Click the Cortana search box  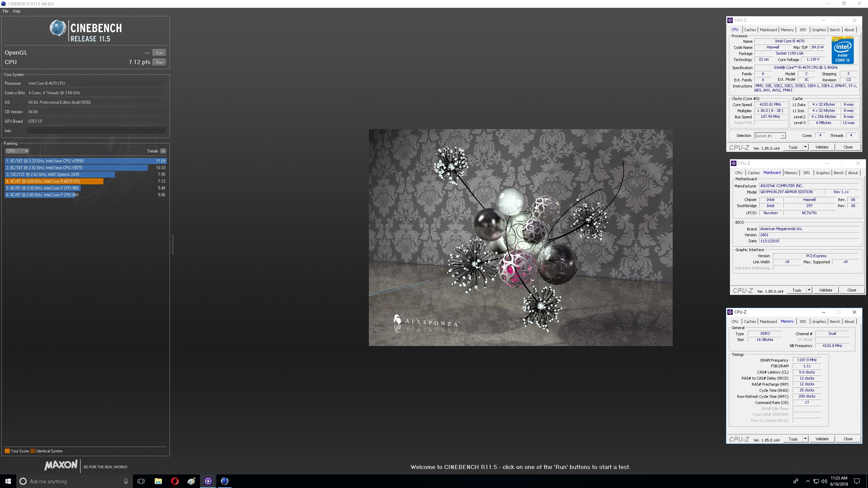[x=74, y=481]
